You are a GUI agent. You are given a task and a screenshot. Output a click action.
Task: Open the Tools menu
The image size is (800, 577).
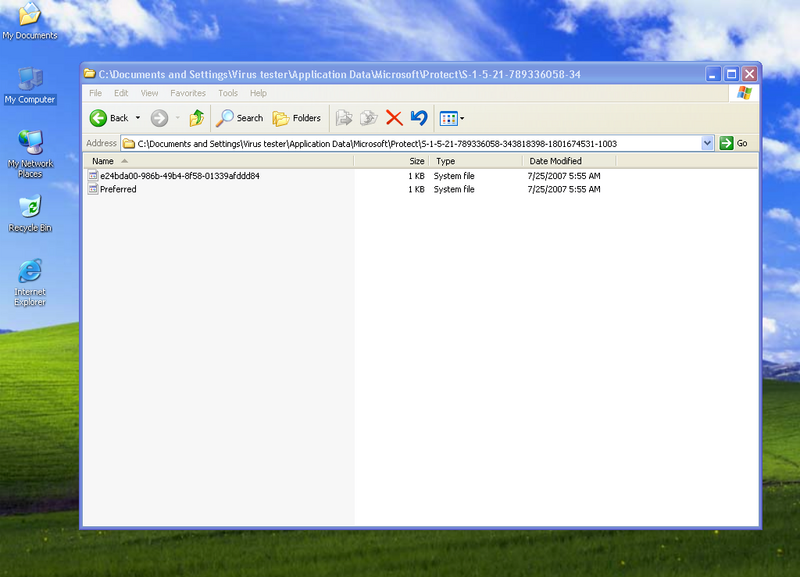click(x=228, y=93)
